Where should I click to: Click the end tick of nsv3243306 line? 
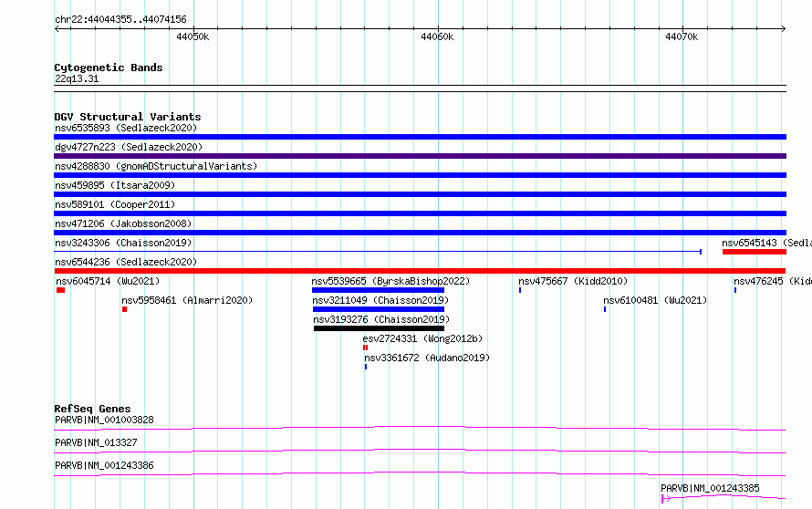coord(701,252)
